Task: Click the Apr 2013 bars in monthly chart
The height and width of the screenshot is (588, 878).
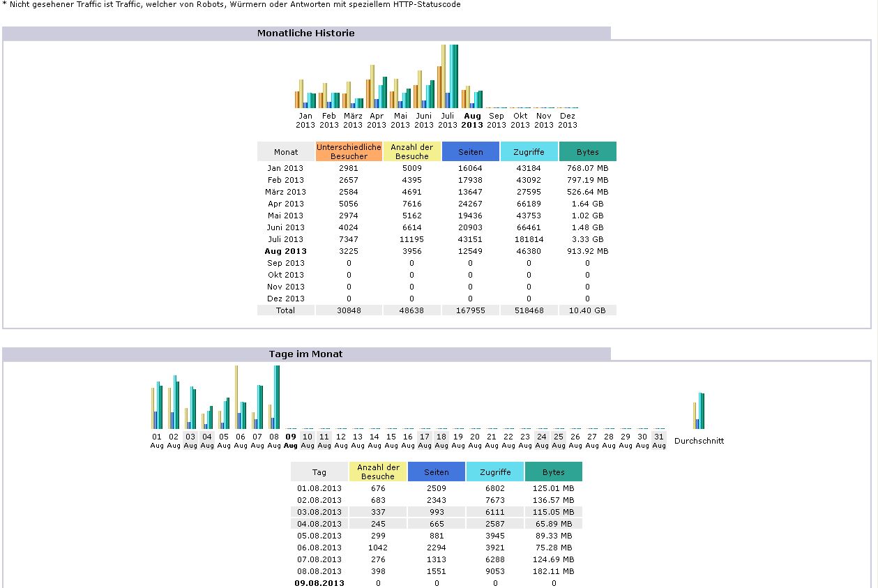Action: pos(377,87)
